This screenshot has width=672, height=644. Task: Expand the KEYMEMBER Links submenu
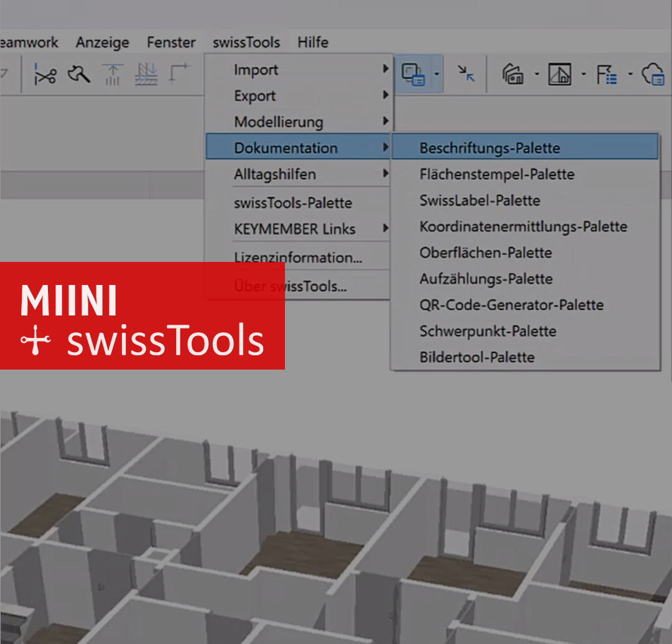click(299, 229)
